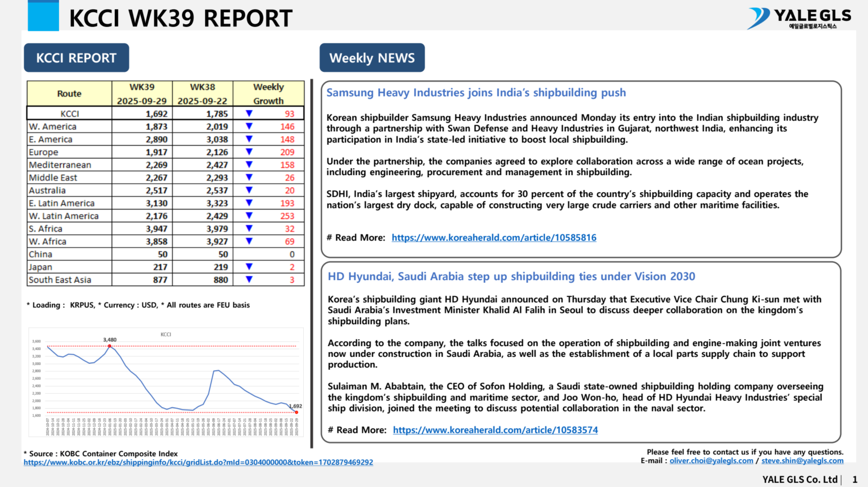This screenshot has height=487, width=868.
Task: Click the down arrow in Mediterranean row
Action: [x=249, y=165]
